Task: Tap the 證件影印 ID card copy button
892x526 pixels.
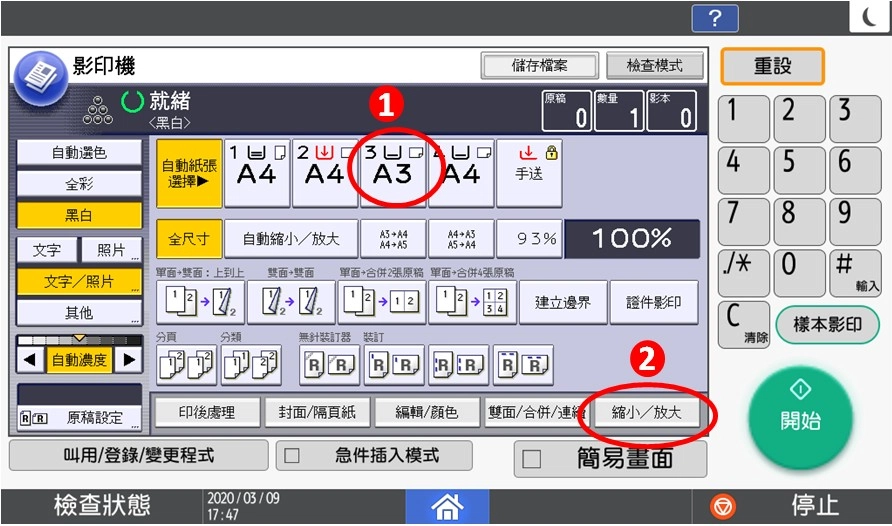Action: [654, 302]
